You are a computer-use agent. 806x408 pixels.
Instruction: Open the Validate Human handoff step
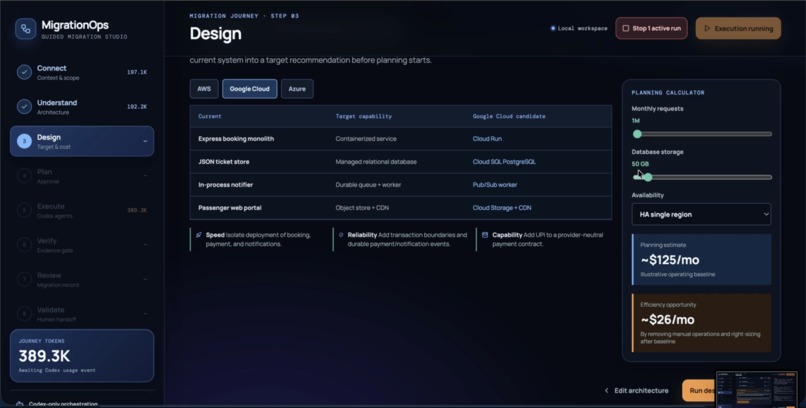pyautogui.click(x=82, y=313)
